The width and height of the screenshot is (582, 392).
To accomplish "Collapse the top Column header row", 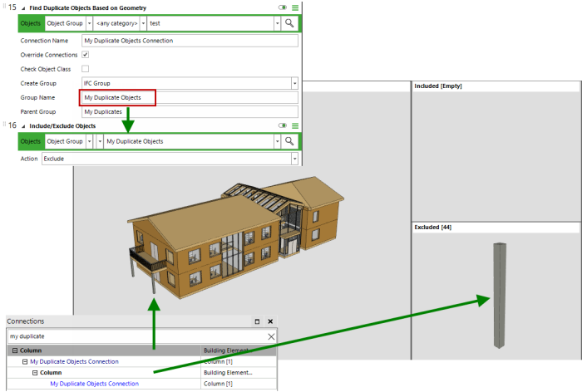I will 15,350.
